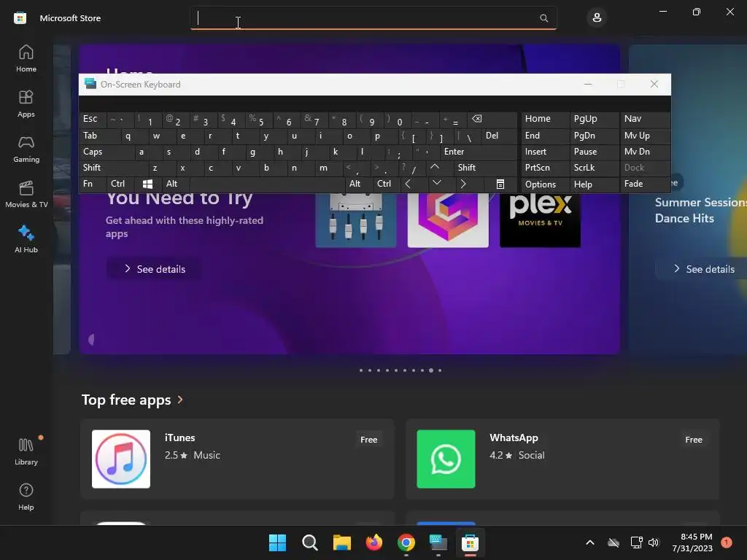The height and width of the screenshot is (560, 747).
Task: Open the clock and date 8:45 PM
Action: [693, 542]
